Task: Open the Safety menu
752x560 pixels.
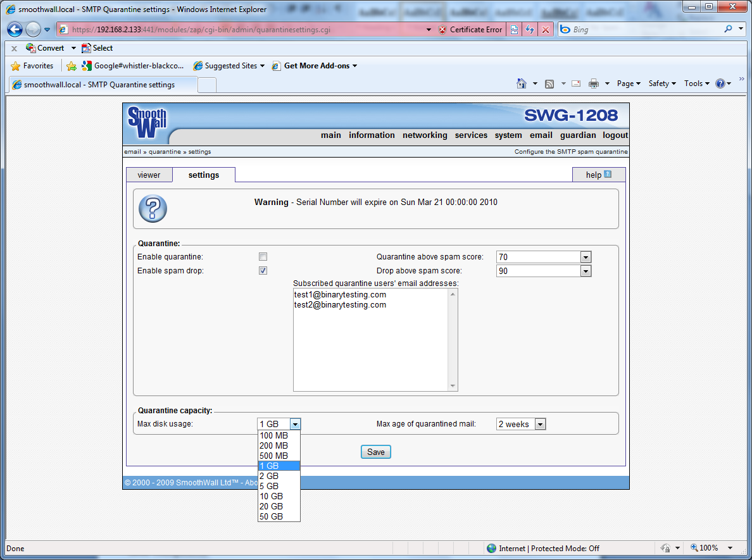Action: pos(662,84)
